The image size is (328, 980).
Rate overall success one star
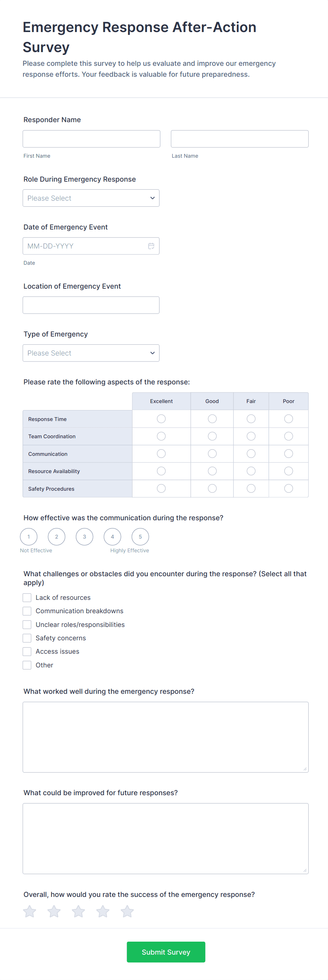pyautogui.click(x=30, y=911)
